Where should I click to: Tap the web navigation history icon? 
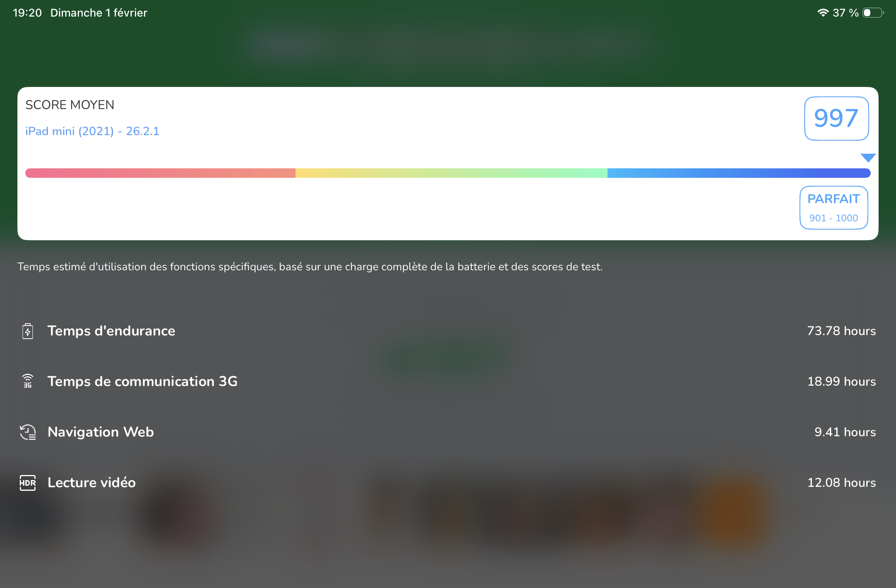coord(28,432)
